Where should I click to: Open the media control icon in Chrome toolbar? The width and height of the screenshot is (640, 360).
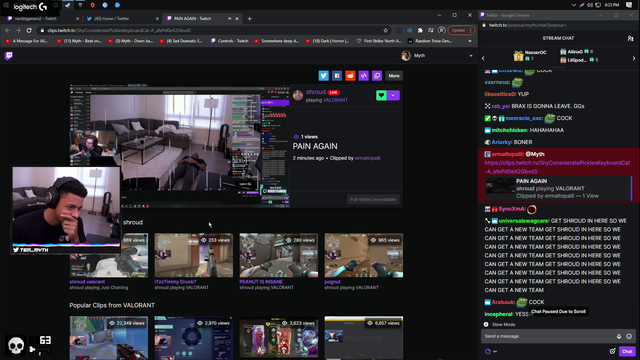pyautogui.click(x=431, y=30)
